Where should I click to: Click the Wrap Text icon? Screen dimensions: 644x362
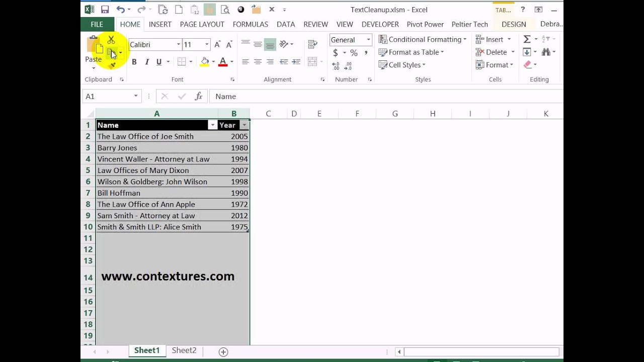coord(312,44)
